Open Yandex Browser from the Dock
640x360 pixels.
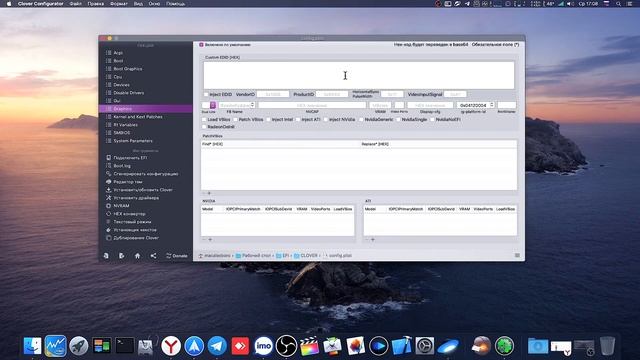point(171,346)
